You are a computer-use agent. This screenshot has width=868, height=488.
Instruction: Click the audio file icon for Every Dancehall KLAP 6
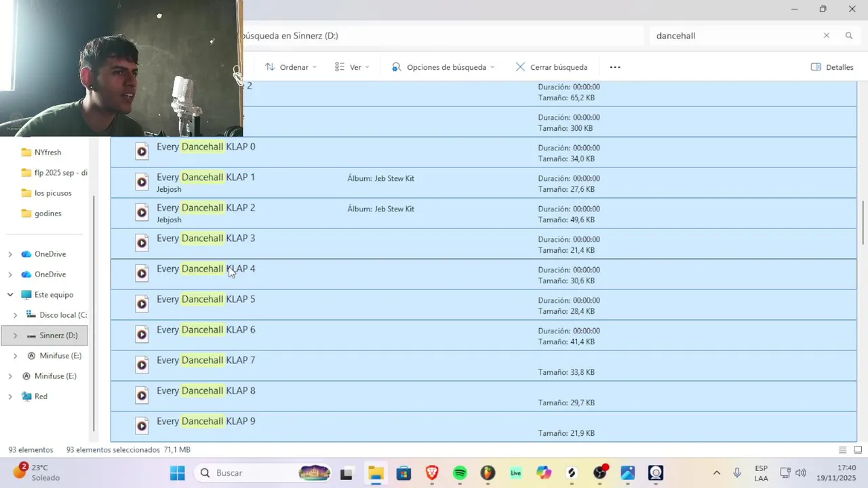click(142, 334)
